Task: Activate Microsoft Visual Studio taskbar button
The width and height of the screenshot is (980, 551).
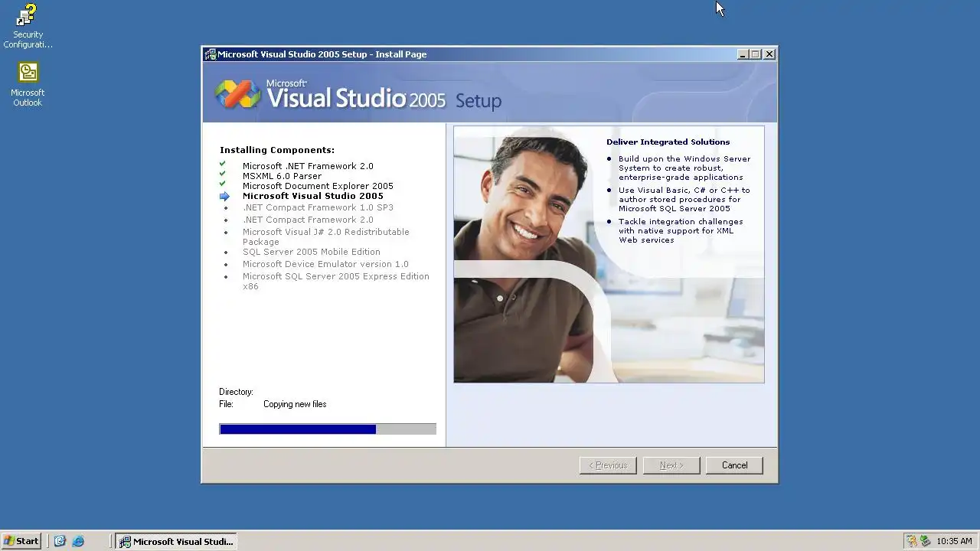Action: point(176,541)
